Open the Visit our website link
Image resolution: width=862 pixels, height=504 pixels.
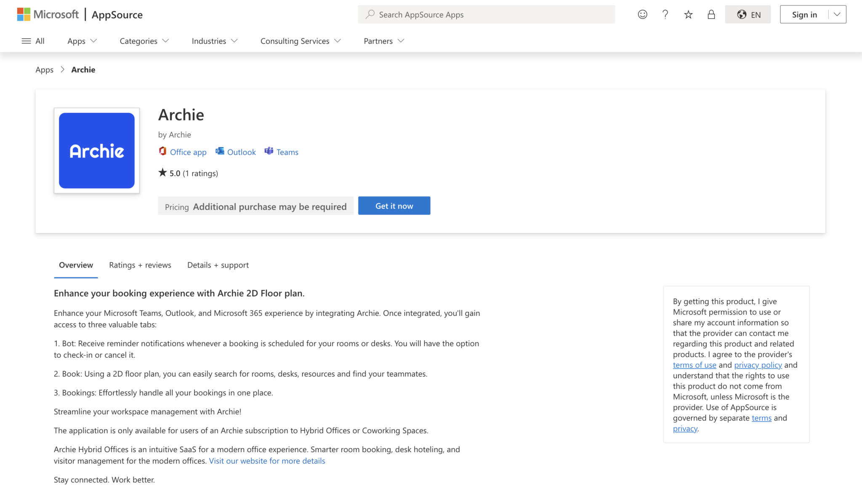tap(267, 461)
